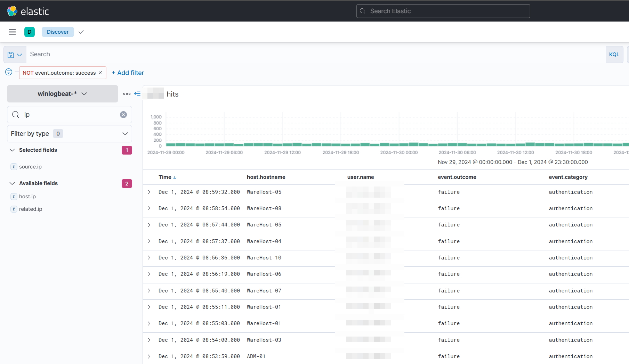
Task: Expand the 08:59:32 WareHost-05 row
Action: click(149, 192)
